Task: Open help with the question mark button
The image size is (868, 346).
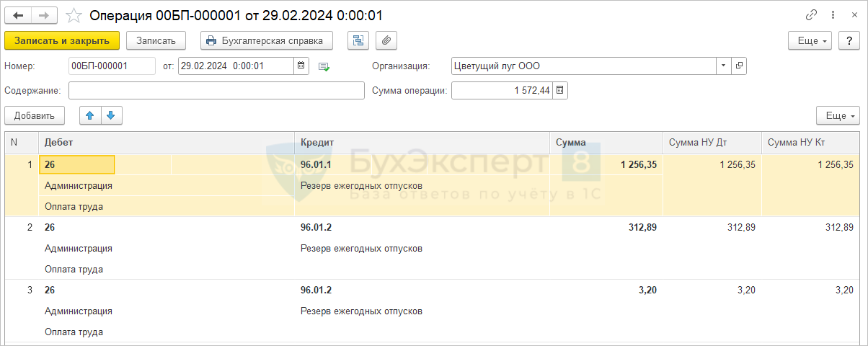Action: [849, 40]
